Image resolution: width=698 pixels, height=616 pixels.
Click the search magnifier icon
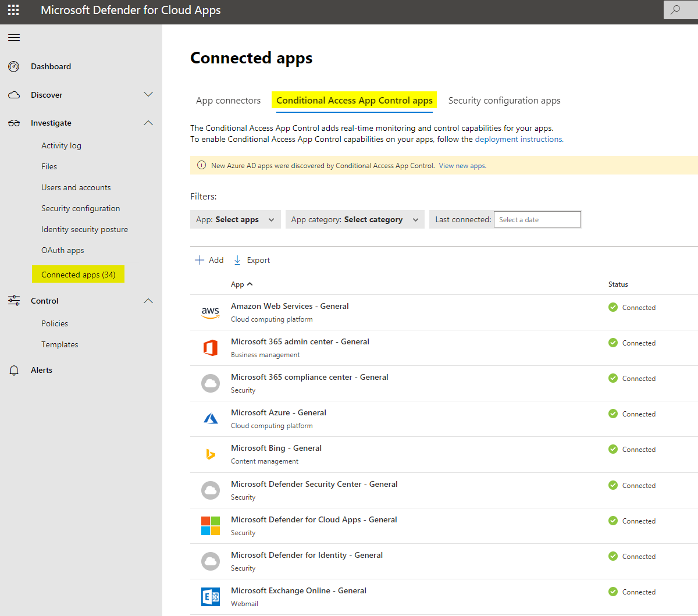click(x=675, y=10)
